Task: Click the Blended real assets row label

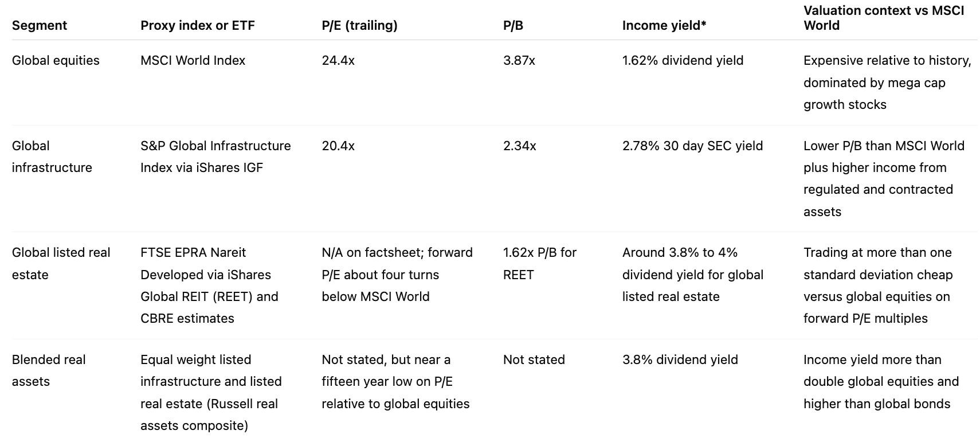Action: pos(49,370)
